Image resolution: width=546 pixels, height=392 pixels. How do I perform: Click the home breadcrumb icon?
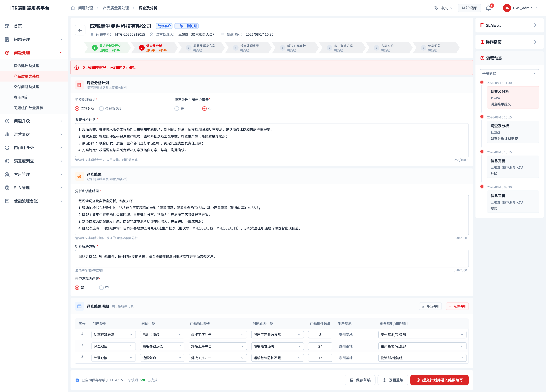[73, 8]
